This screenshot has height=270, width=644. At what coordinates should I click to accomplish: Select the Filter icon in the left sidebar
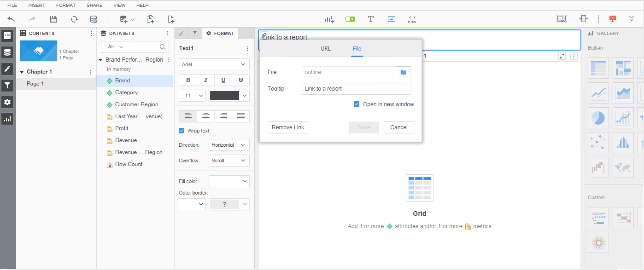coord(7,85)
